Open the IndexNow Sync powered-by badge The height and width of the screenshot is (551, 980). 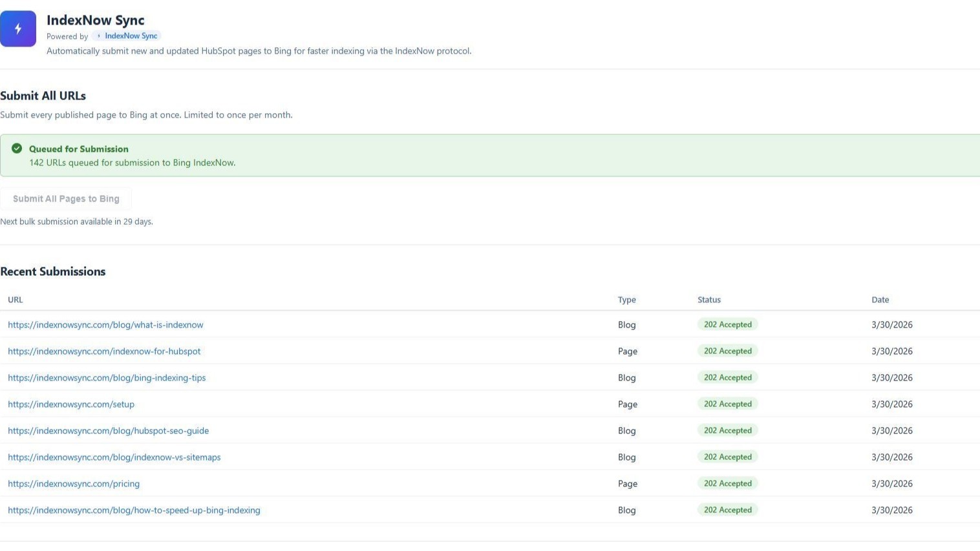[127, 36]
